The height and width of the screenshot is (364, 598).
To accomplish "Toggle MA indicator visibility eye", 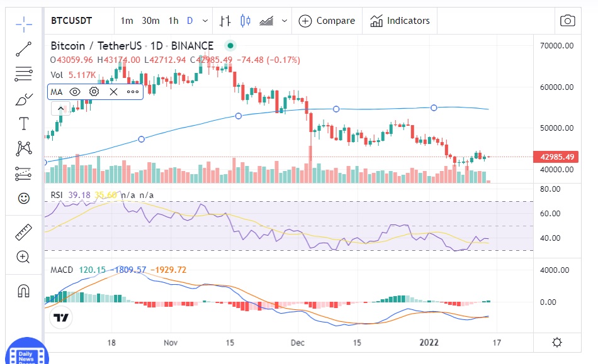I will coord(75,92).
